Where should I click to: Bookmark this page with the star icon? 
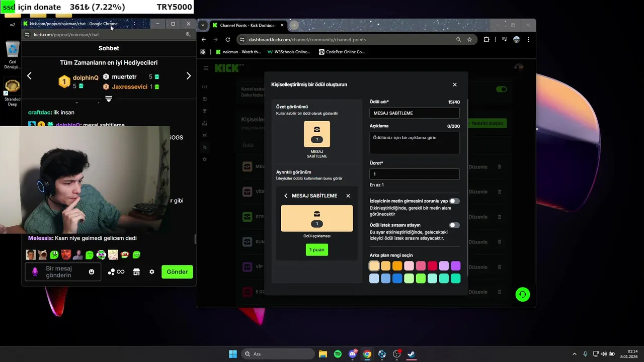pyautogui.click(x=469, y=40)
